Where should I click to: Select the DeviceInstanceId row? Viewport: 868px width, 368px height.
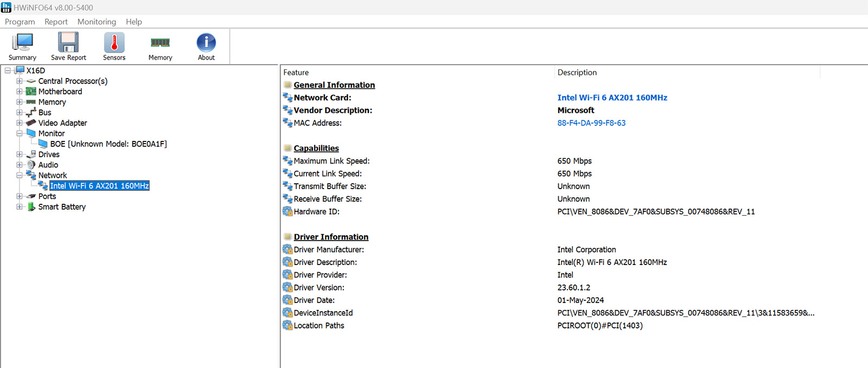click(574, 313)
